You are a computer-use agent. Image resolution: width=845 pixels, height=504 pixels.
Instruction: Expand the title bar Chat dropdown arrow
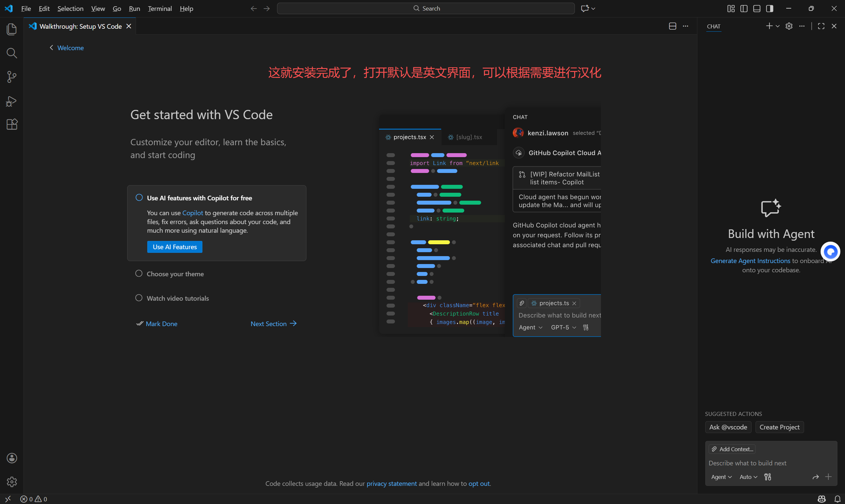[x=593, y=9]
